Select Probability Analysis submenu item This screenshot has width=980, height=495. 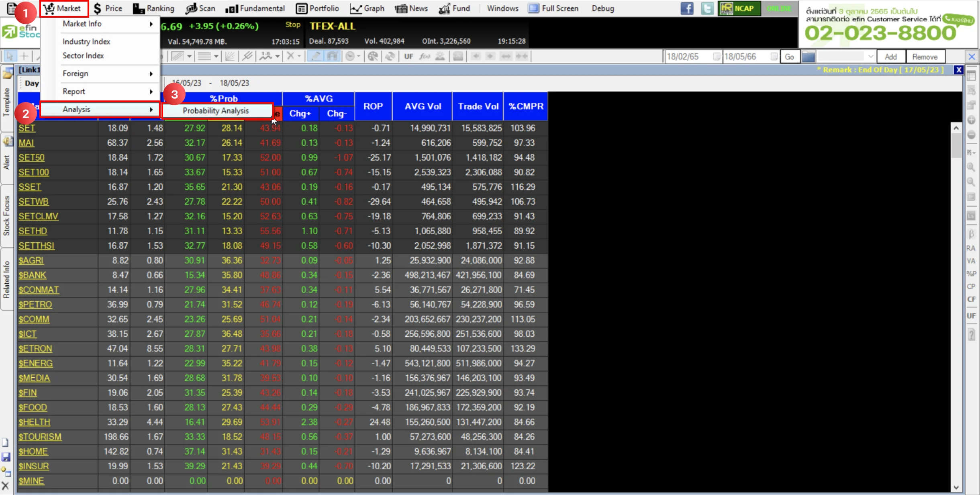pyautogui.click(x=216, y=110)
